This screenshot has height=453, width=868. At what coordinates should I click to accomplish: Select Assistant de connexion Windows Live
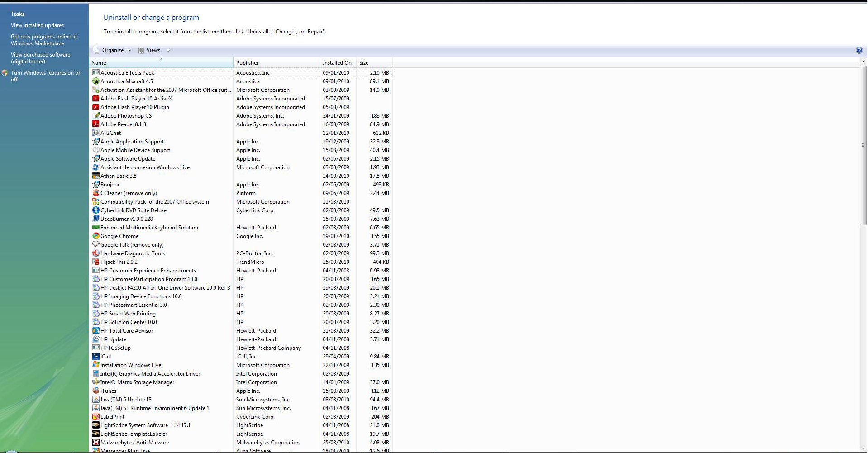tap(242, 167)
